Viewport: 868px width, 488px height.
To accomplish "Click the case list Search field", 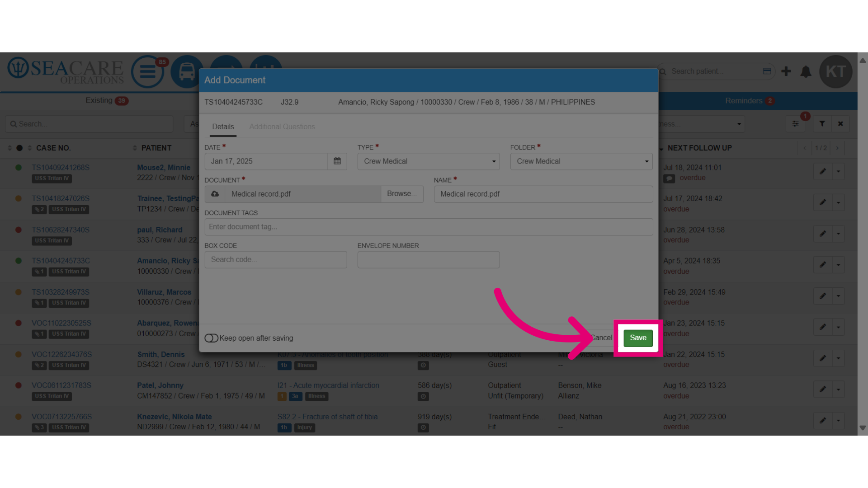I will 89,124.
